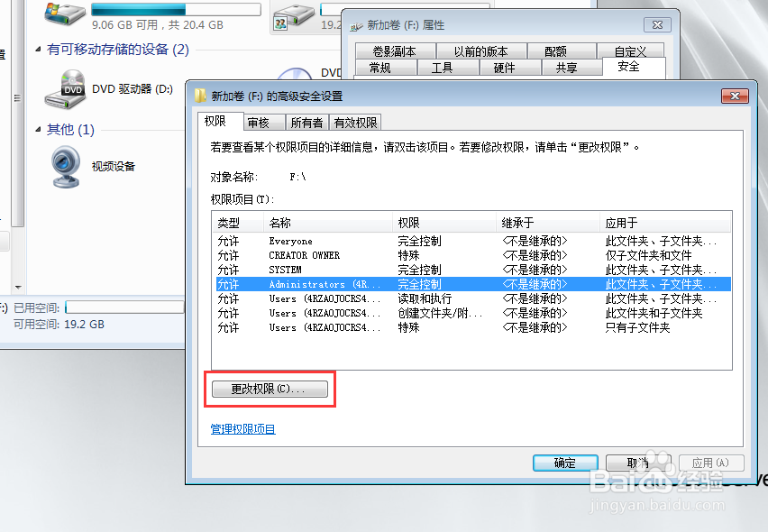768x532 pixels.
Task: Select 安全 tab in properties window
Action: 634,67
